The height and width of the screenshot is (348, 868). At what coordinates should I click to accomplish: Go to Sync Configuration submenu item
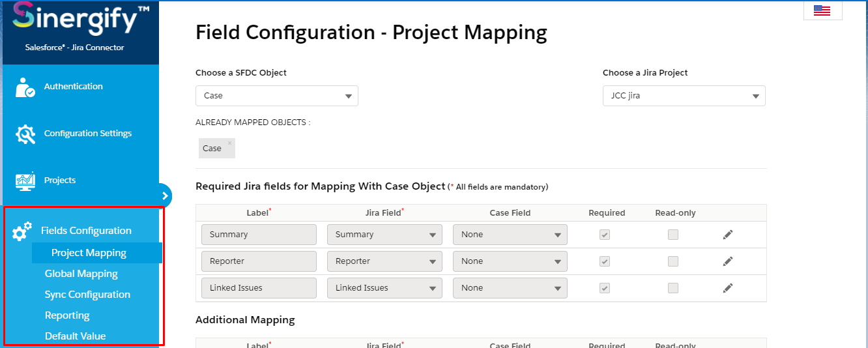tap(87, 295)
